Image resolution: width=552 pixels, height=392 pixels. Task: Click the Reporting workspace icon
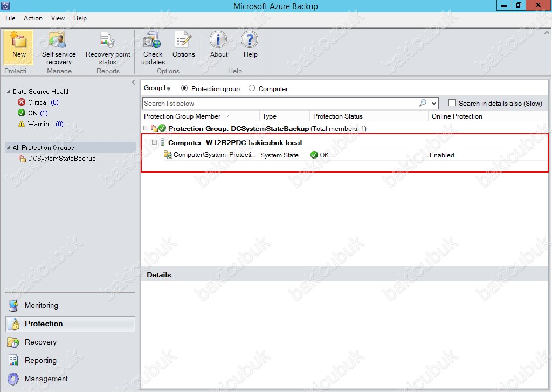[13, 360]
